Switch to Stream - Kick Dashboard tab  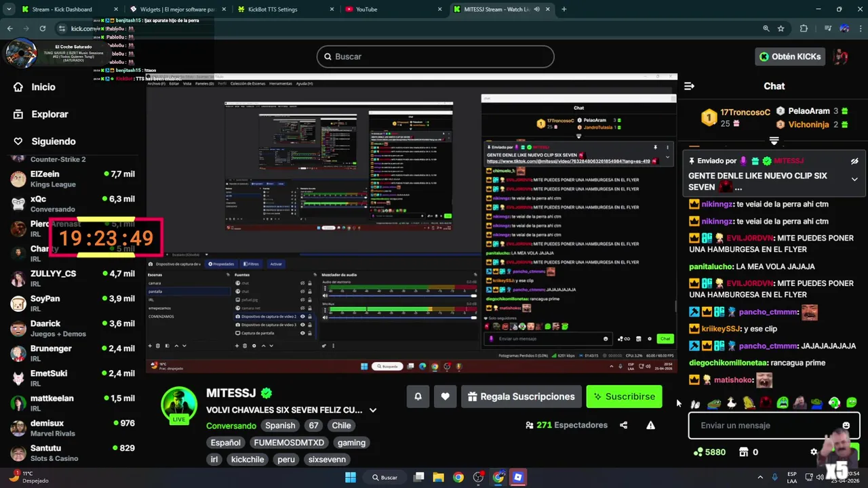tap(69, 9)
